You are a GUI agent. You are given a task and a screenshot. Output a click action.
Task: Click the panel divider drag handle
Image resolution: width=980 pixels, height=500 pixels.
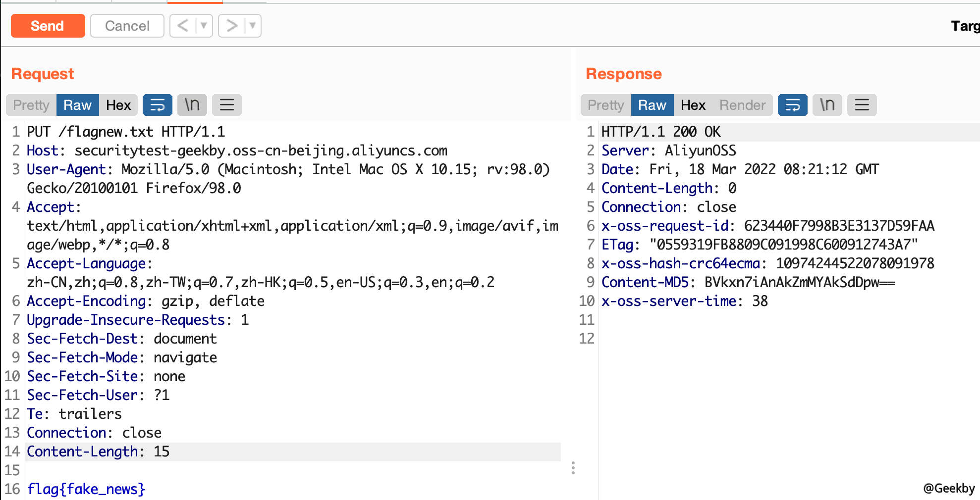coord(573,468)
